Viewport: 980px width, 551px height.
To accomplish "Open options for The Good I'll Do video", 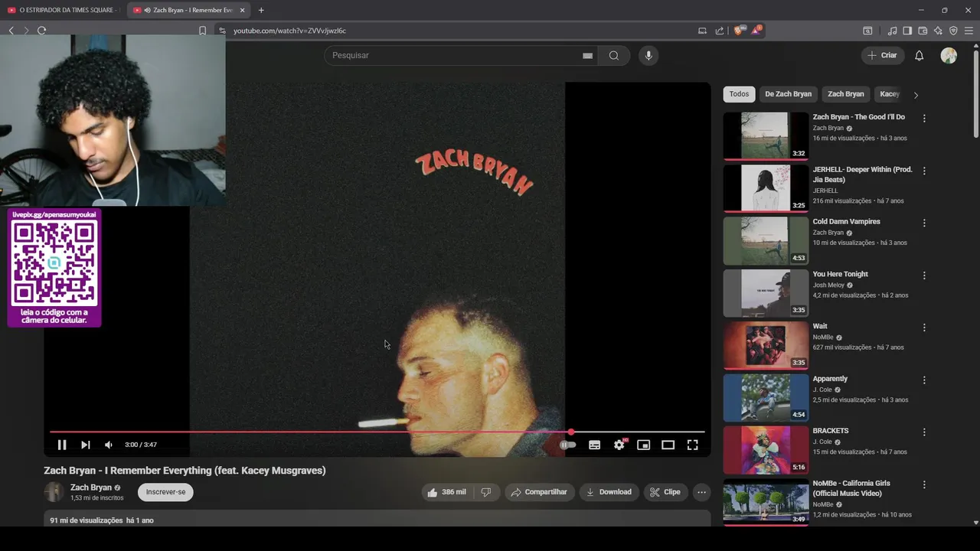I will coord(924,119).
